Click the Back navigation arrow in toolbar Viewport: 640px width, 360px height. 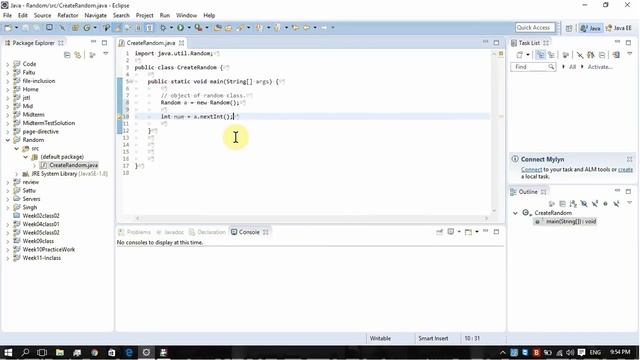point(307,28)
